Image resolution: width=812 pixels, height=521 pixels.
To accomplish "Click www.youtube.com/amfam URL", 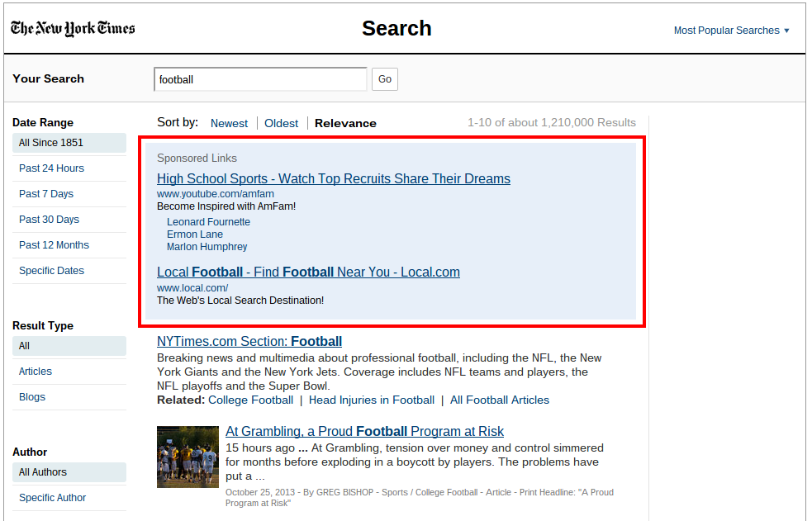I will click(216, 194).
